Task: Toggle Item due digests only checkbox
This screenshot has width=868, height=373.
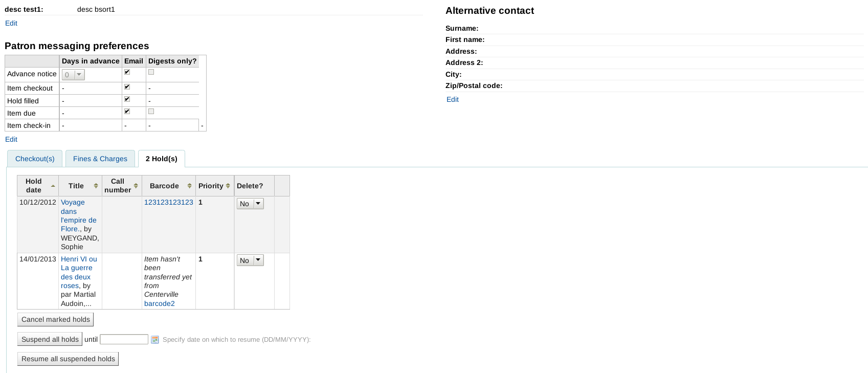Action: [151, 111]
